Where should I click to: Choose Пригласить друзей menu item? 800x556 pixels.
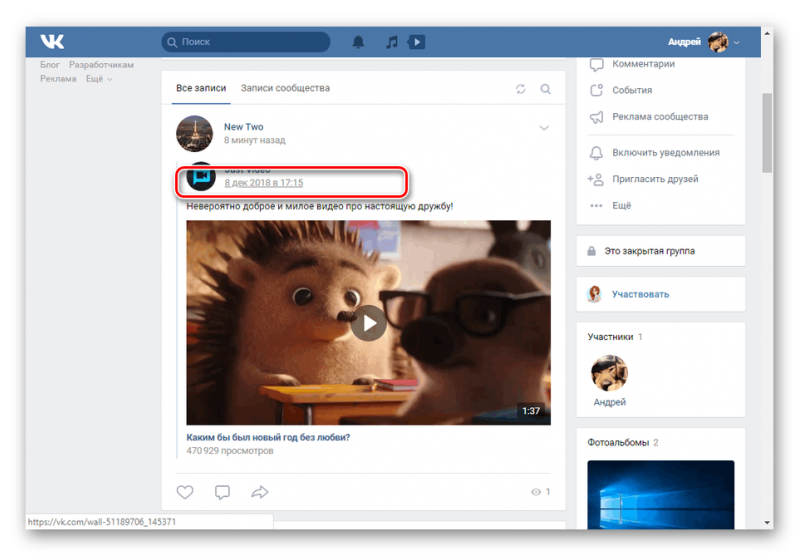(x=655, y=179)
